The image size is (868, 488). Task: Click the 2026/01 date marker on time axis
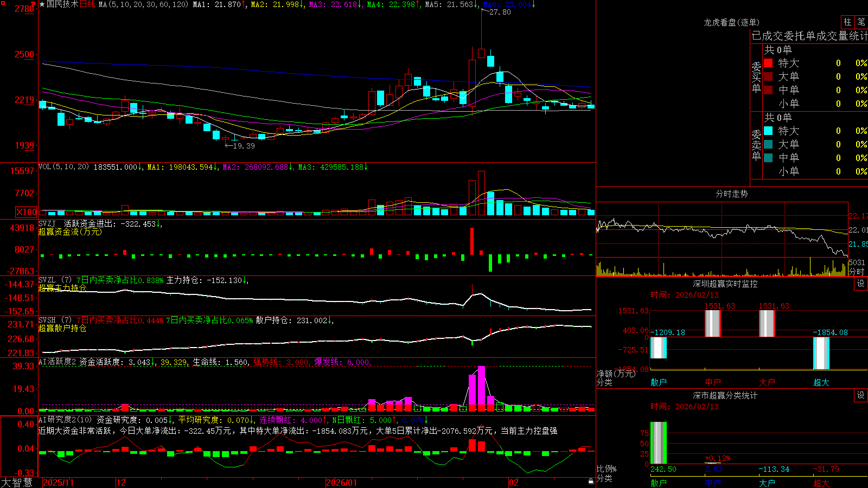(342, 483)
